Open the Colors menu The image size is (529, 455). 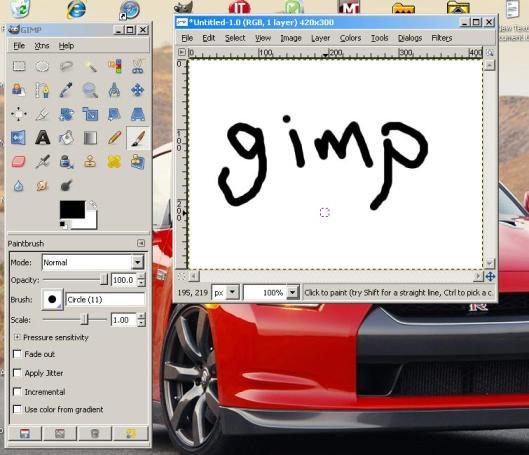350,38
